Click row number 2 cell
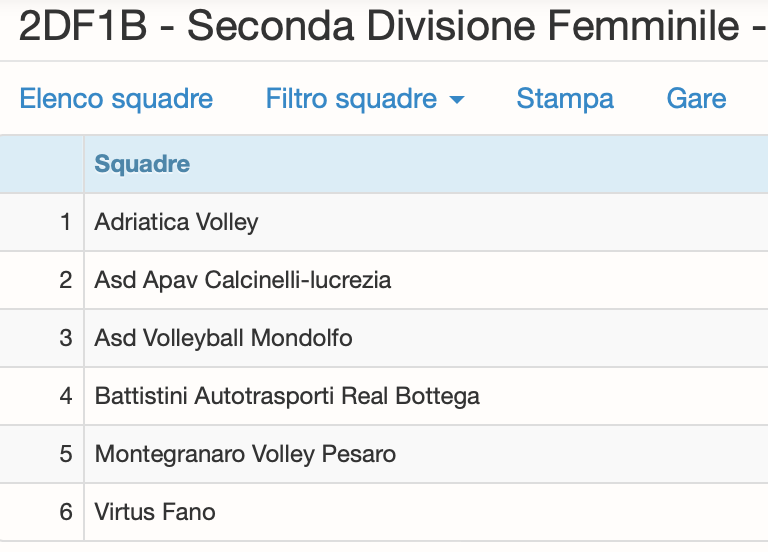The width and height of the screenshot is (768, 552). click(x=42, y=280)
